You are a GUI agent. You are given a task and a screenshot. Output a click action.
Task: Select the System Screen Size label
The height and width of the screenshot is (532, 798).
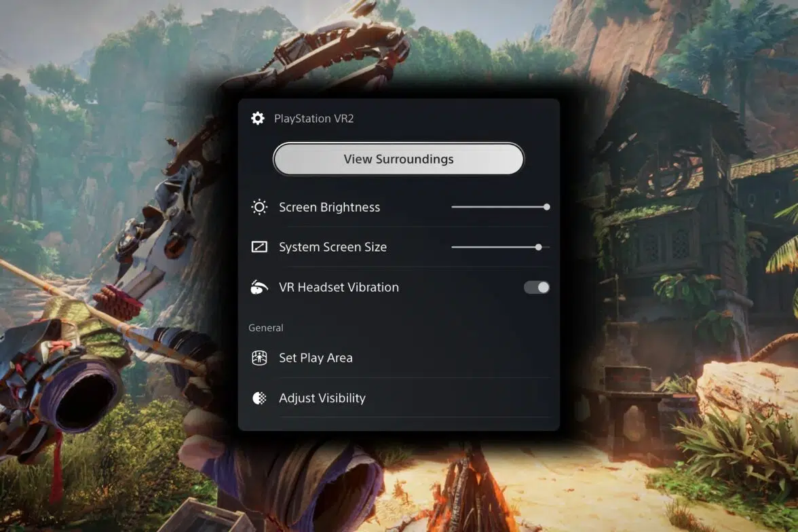point(332,247)
